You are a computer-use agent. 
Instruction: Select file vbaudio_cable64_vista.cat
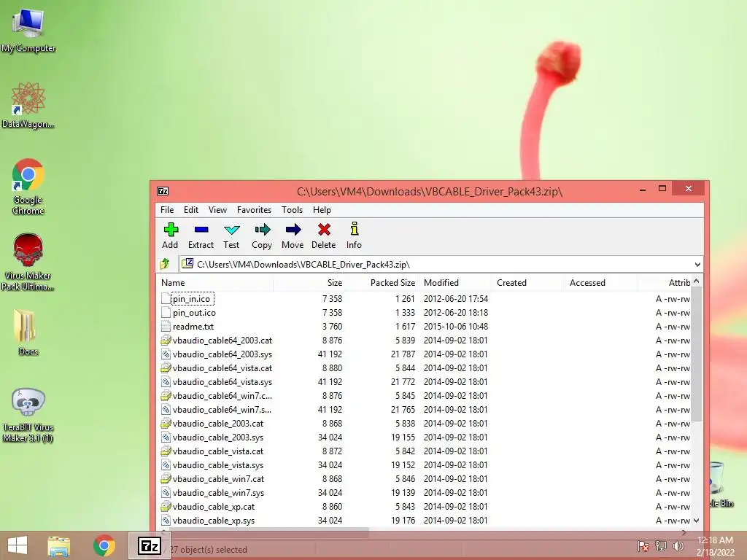222,368
